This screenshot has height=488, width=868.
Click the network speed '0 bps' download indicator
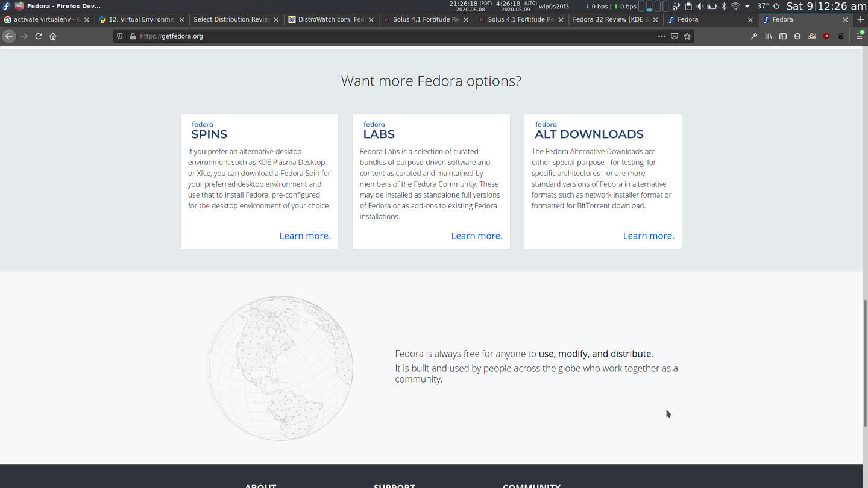click(596, 7)
